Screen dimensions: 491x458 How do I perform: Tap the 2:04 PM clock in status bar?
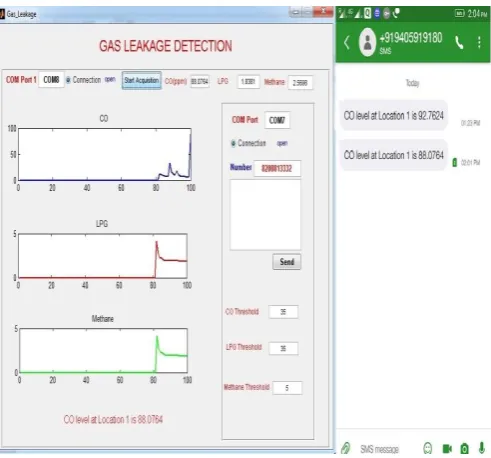tap(477, 14)
